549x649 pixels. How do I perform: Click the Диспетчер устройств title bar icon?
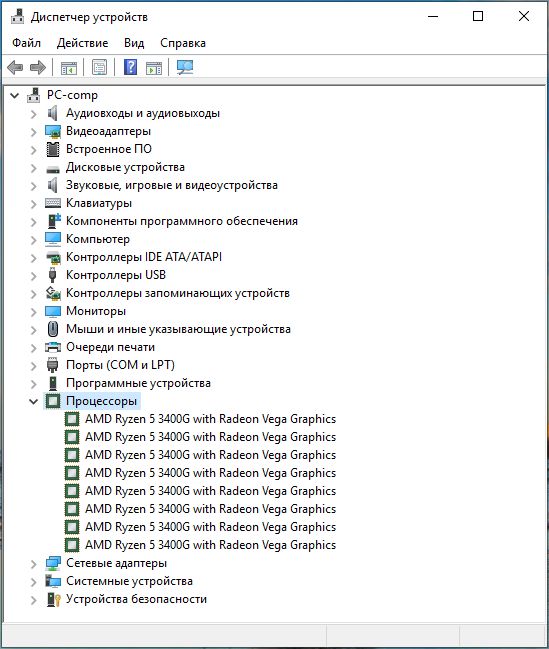click(17, 17)
